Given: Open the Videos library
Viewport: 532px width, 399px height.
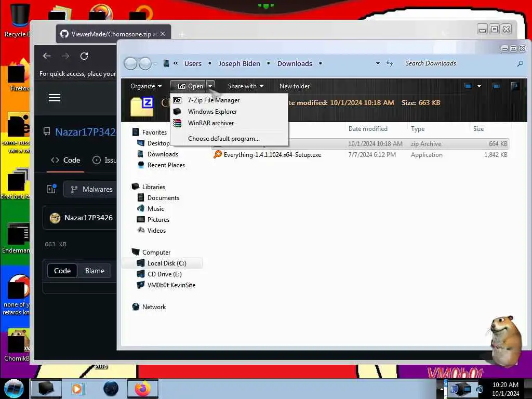Looking at the screenshot, I should click(x=156, y=230).
